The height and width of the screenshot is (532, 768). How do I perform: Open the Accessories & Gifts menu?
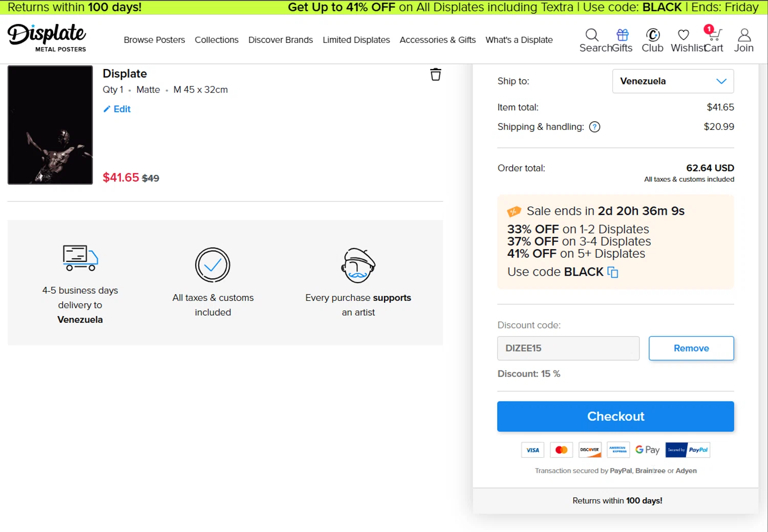click(x=438, y=40)
